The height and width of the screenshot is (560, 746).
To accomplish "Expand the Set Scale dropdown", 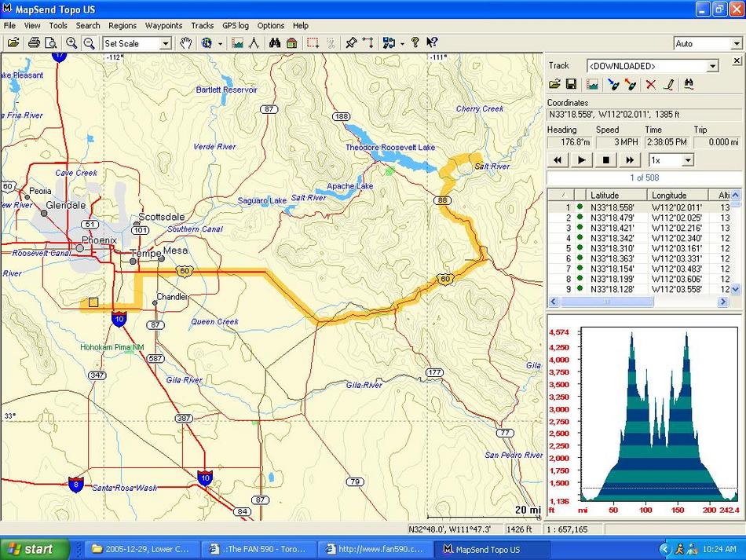I will 165,43.
